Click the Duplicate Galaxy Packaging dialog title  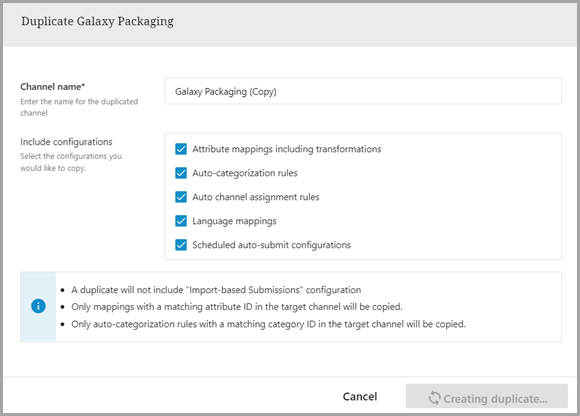[x=97, y=21]
